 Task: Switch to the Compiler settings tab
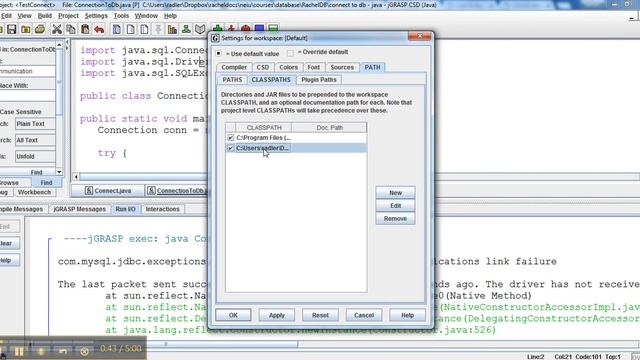(234, 67)
